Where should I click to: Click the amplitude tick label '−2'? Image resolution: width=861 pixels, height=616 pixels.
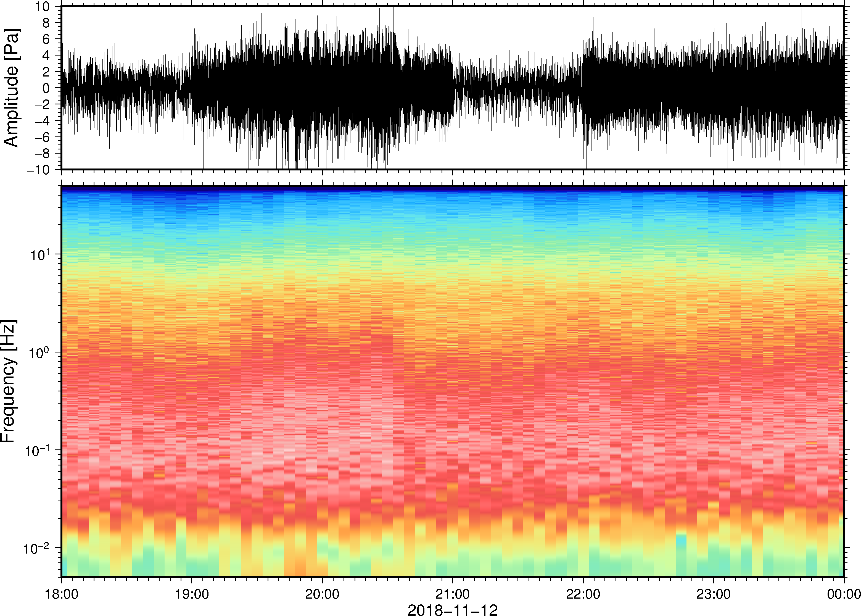pyautogui.click(x=42, y=104)
